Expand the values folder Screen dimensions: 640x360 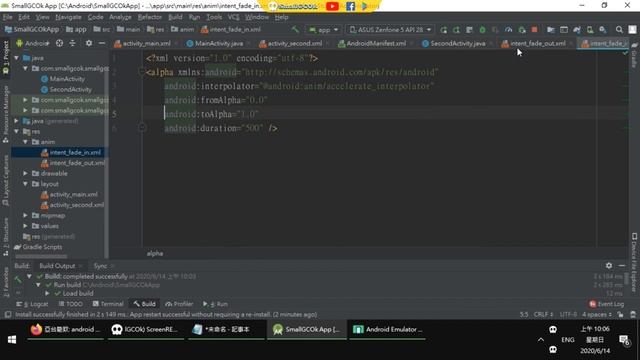click(25, 226)
